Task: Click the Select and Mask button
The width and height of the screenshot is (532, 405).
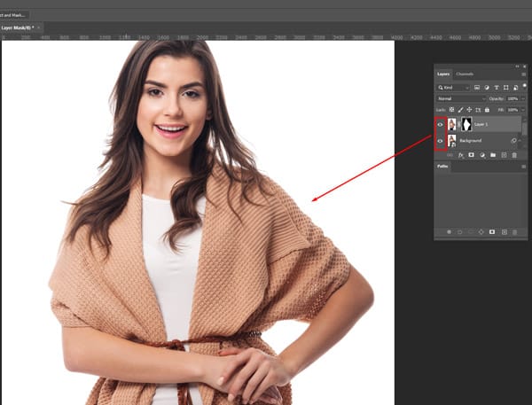Action: tap(12, 15)
